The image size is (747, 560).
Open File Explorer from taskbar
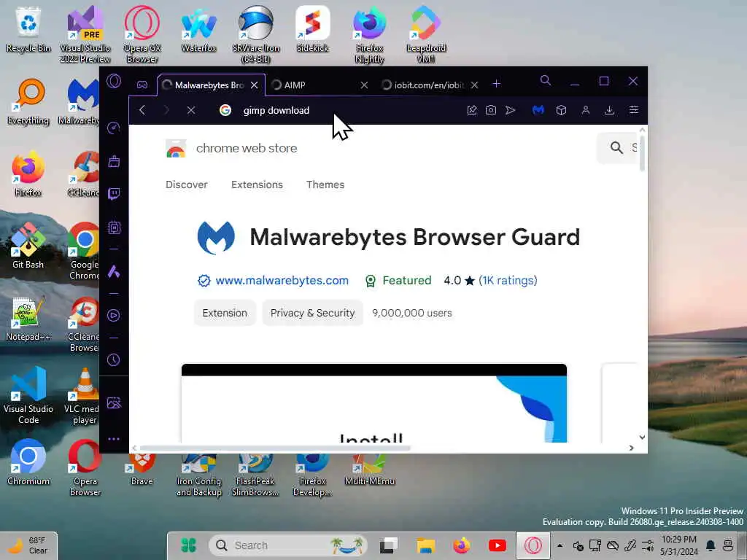(x=425, y=545)
